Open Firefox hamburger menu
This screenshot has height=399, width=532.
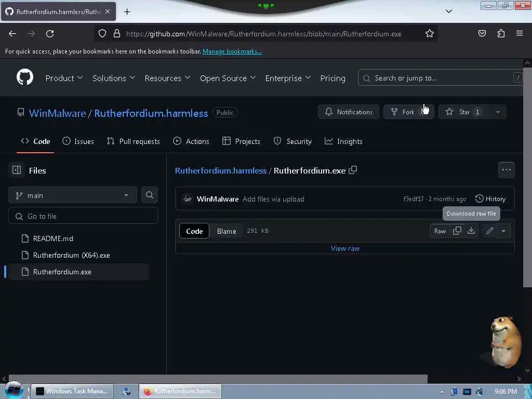pyautogui.click(x=520, y=33)
